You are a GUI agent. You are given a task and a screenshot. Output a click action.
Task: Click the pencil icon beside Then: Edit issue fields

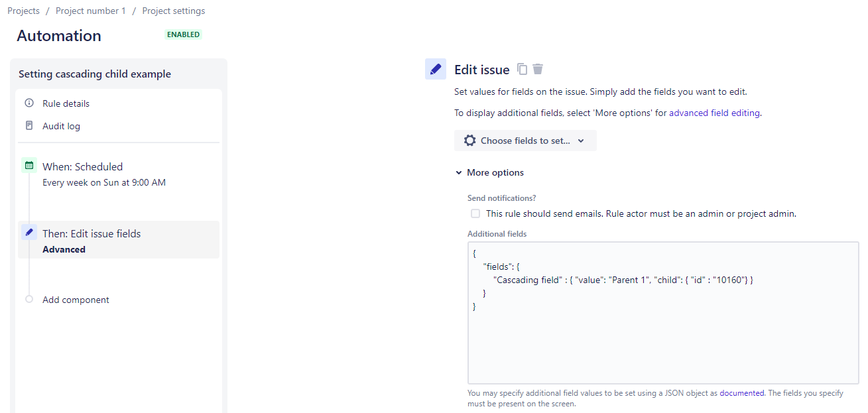(29, 232)
